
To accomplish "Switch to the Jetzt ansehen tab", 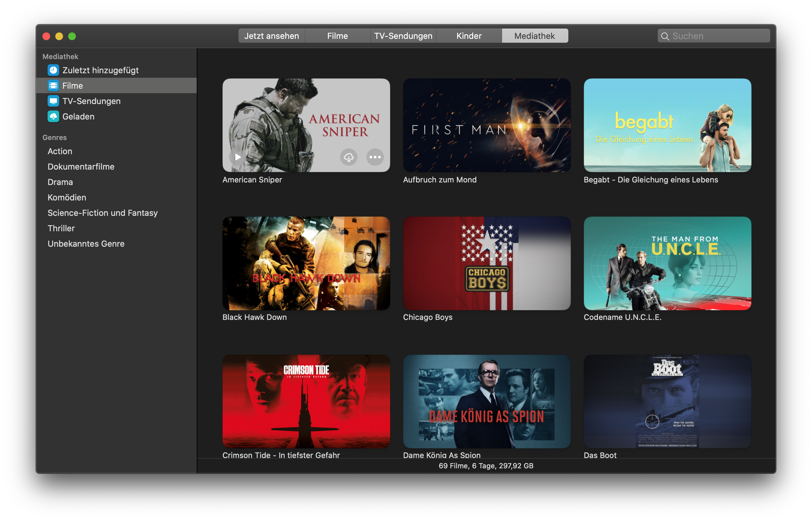I will (x=271, y=36).
